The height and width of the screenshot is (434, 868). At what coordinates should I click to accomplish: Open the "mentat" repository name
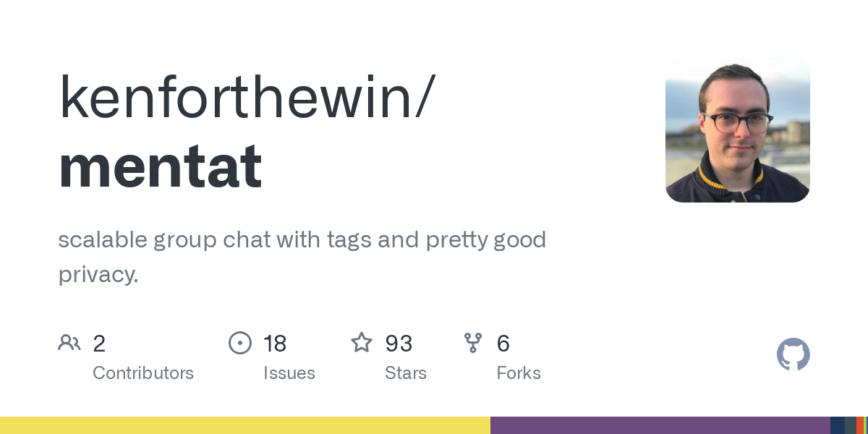161,167
